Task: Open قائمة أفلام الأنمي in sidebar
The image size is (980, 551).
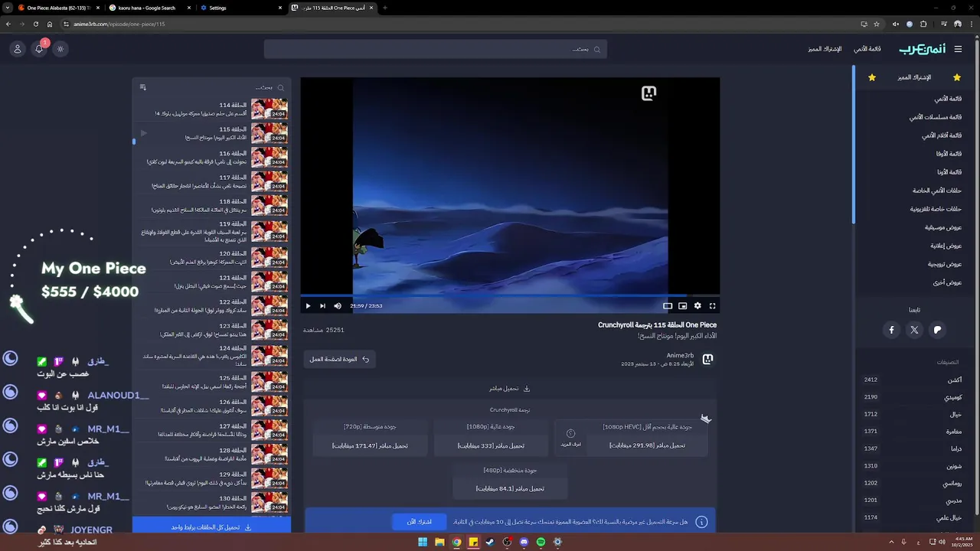Action: coord(942,135)
